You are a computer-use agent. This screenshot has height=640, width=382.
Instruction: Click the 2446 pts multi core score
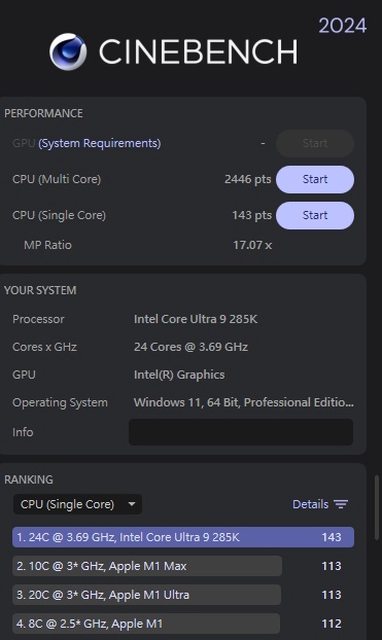[x=248, y=179]
